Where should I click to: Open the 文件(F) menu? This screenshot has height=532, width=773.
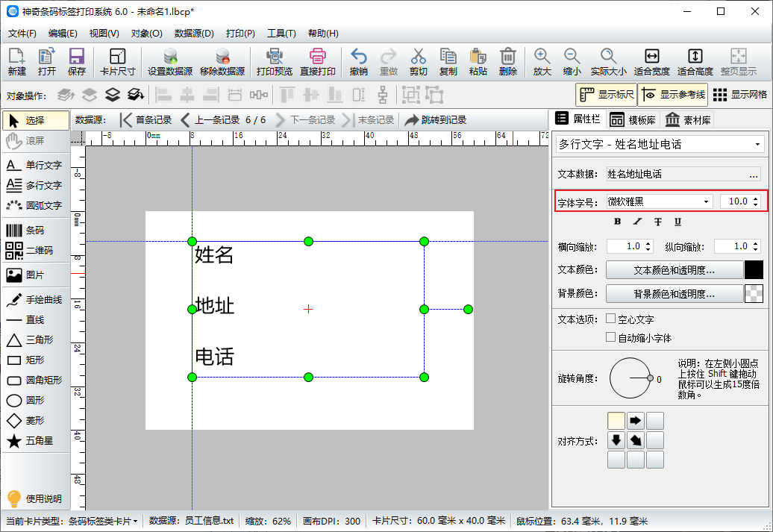(x=22, y=34)
